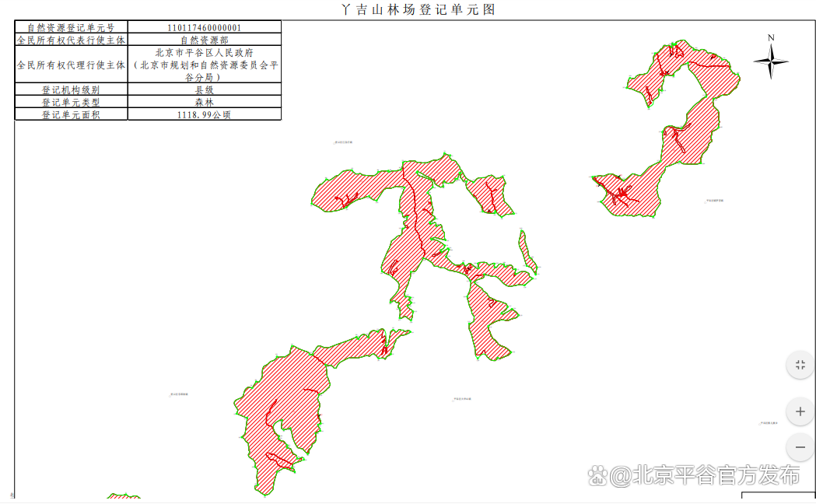
Task: Click the 登记单元面积 label cell
Action: (x=71, y=114)
